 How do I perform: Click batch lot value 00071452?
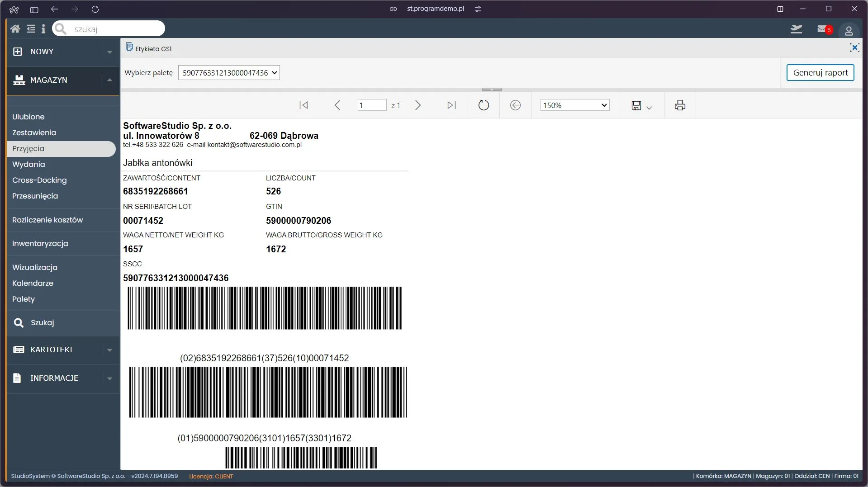point(143,221)
